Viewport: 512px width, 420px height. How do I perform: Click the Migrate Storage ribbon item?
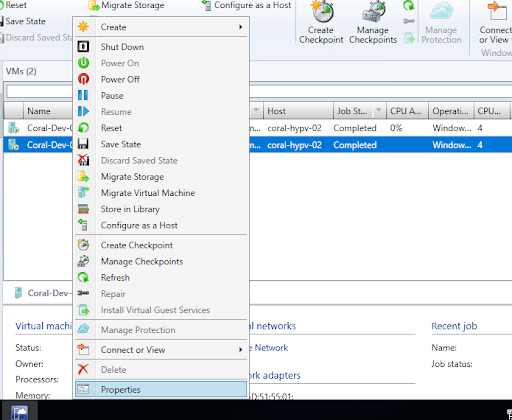[x=126, y=5]
